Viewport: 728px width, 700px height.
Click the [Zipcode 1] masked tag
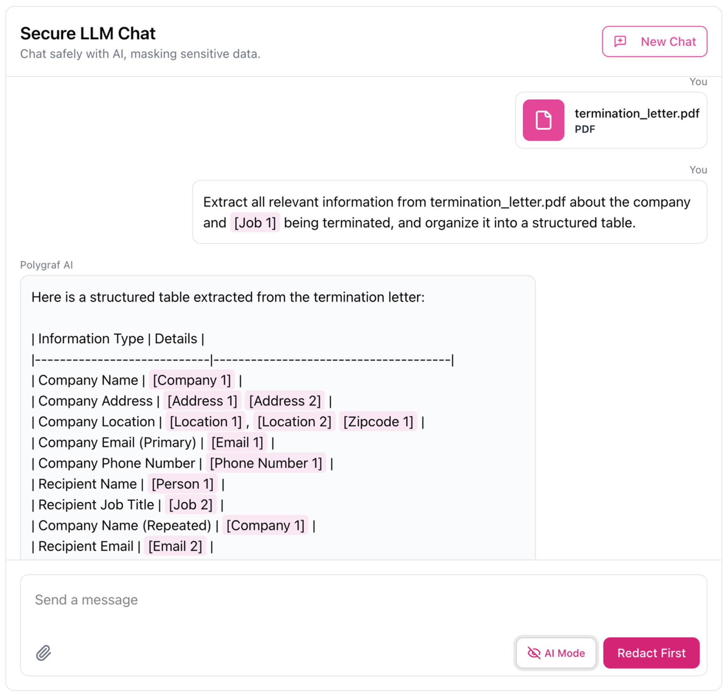coord(378,421)
